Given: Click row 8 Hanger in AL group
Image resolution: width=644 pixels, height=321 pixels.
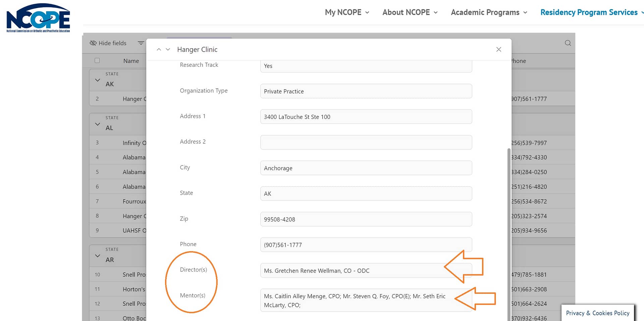Looking at the screenshot, I should click(x=118, y=216).
